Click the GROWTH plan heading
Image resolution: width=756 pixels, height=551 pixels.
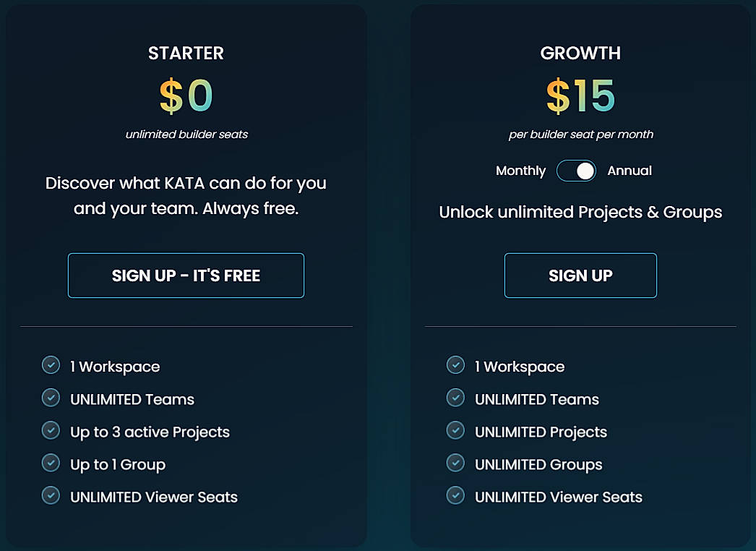[580, 53]
